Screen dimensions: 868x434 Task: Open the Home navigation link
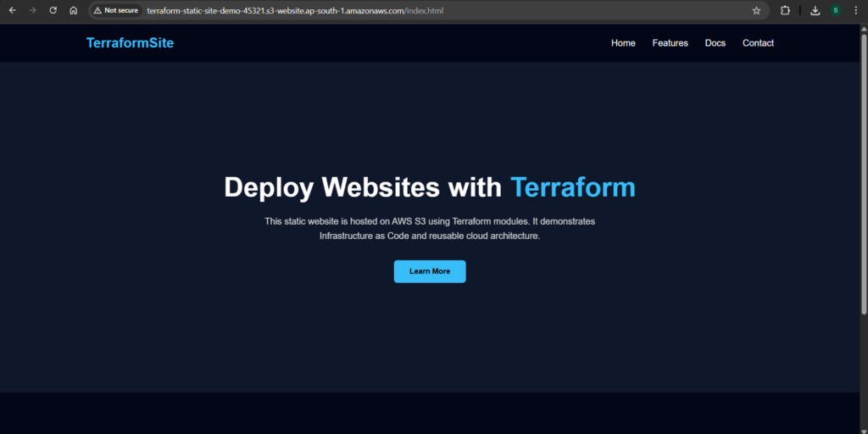(x=623, y=43)
